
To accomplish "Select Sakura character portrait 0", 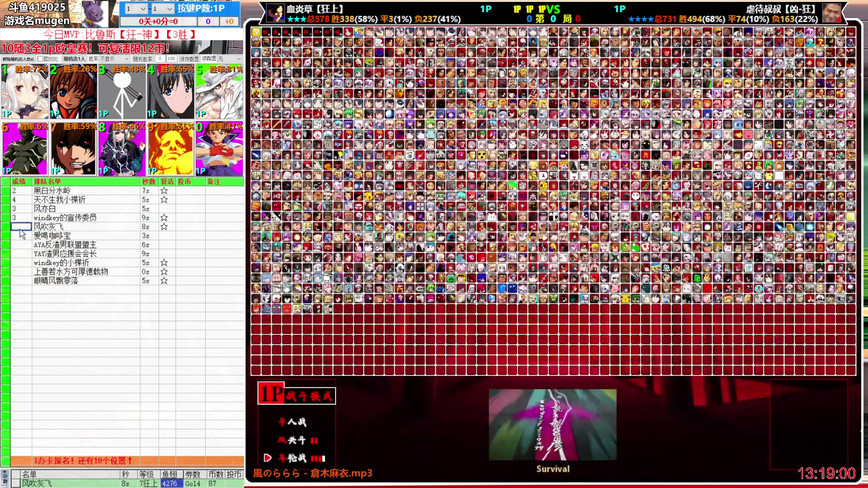I will pos(219,149).
